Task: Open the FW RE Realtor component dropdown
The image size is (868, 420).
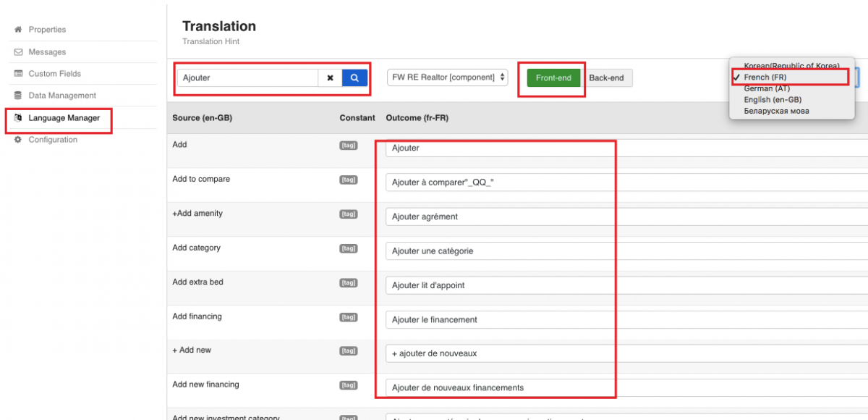Action: click(x=448, y=77)
